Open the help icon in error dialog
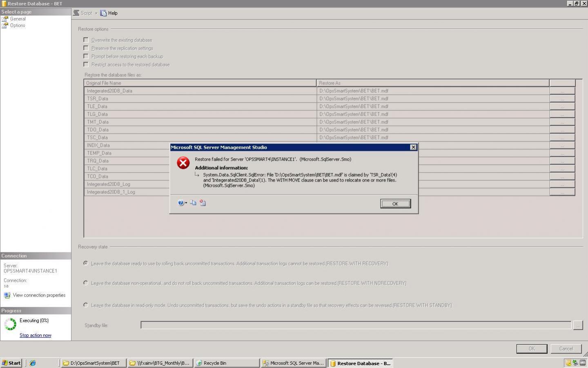 click(181, 203)
